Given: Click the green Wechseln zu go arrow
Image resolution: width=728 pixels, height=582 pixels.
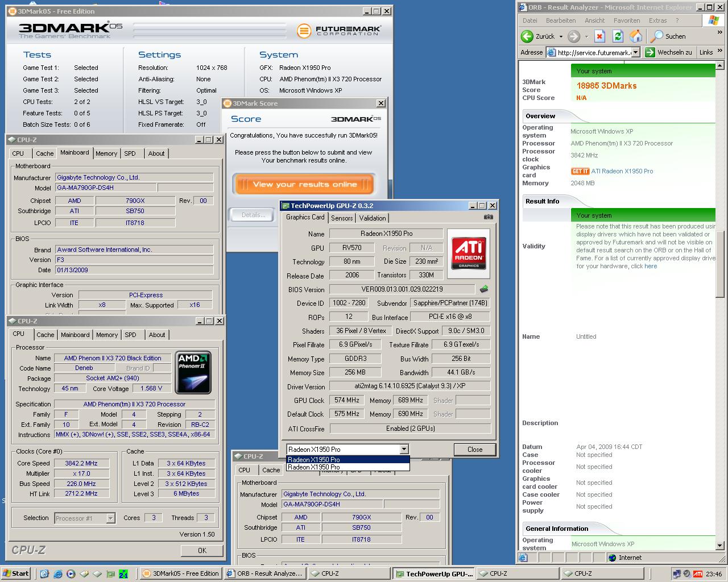Looking at the screenshot, I should tap(650, 52).
